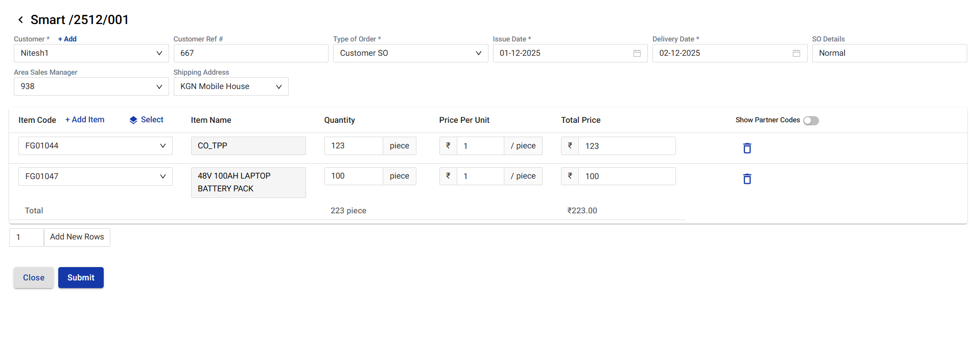Click the + Add customer link
This screenshot has height=351, width=980.
67,39
